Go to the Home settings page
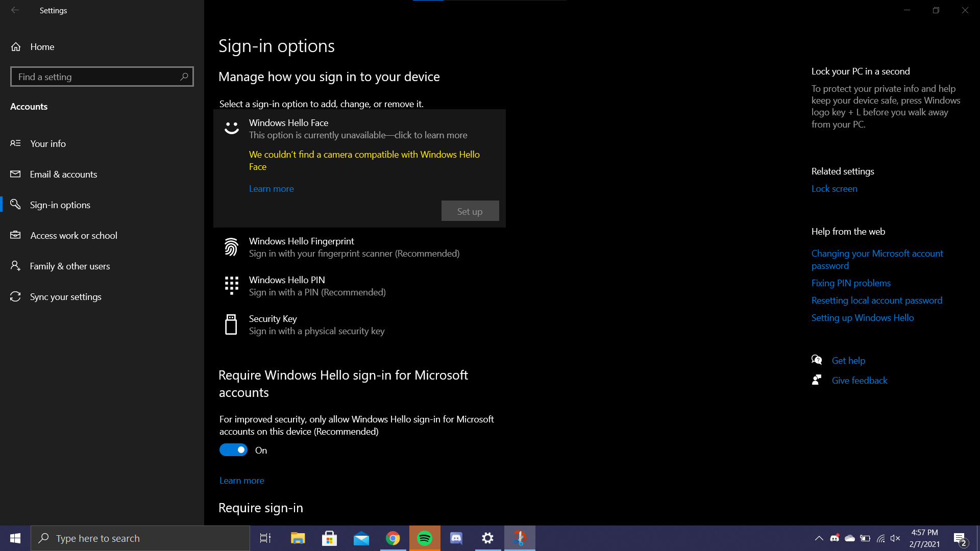980x551 pixels. (x=102, y=46)
